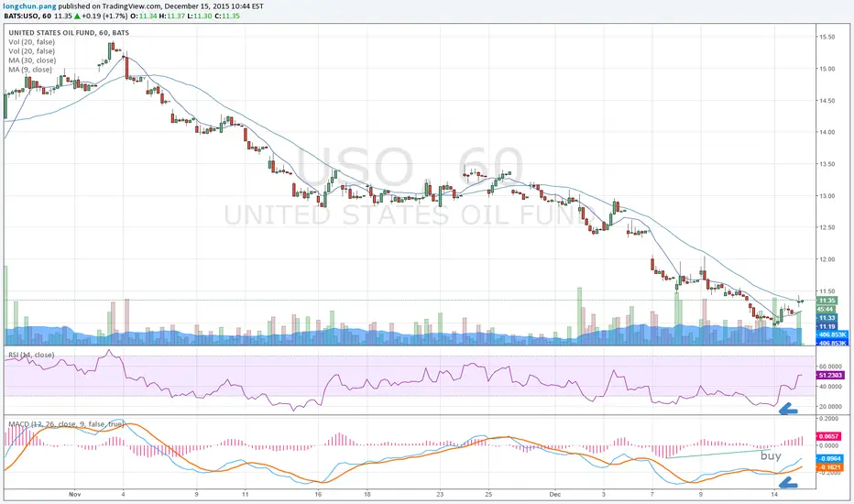
Task: Click the 11.19 moving average tag
Action: tap(827, 326)
